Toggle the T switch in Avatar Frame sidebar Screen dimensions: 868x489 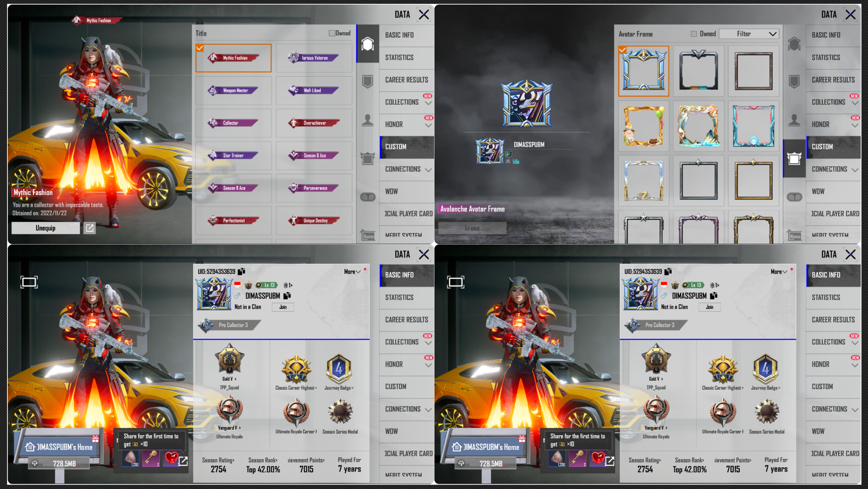tap(795, 197)
